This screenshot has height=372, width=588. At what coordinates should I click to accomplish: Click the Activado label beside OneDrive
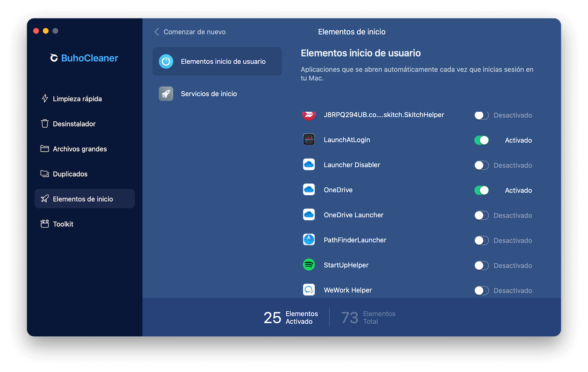click(x=518, y=190)
